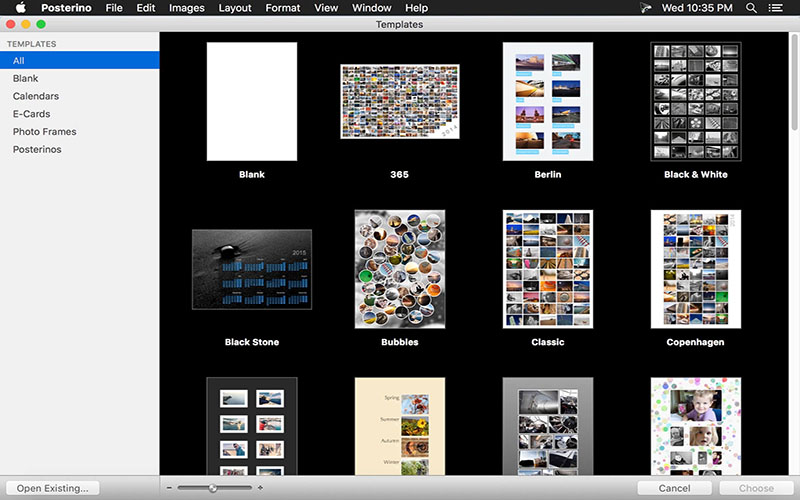
Task: Click the zoom in plus icon
Action: [x=260, y=488]
